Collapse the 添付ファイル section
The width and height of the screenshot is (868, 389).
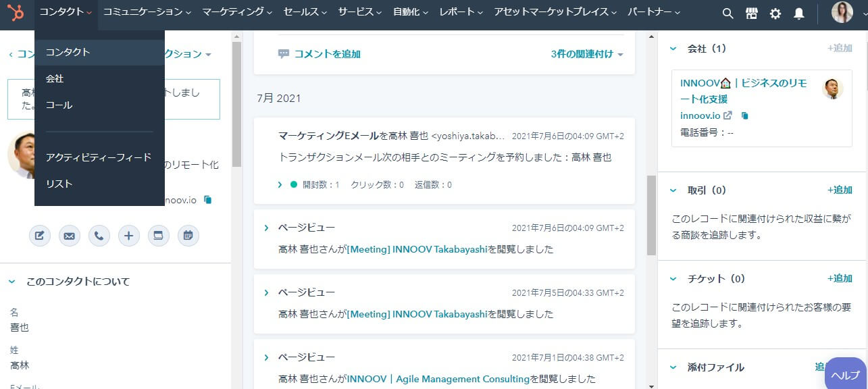click(x=673, y=367)
